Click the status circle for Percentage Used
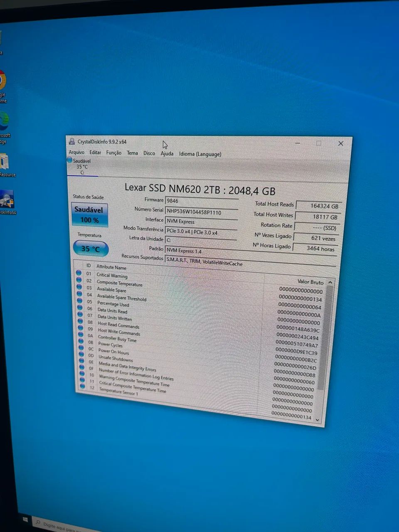399x532 pixels. point(80,301)
